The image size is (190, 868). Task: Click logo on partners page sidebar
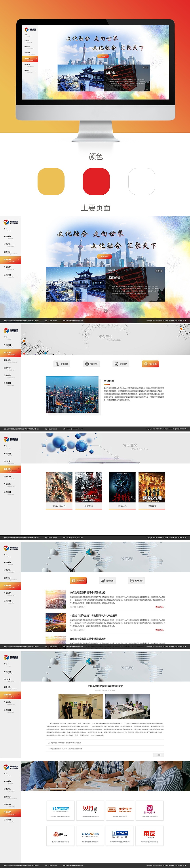(x=11, y=767)
